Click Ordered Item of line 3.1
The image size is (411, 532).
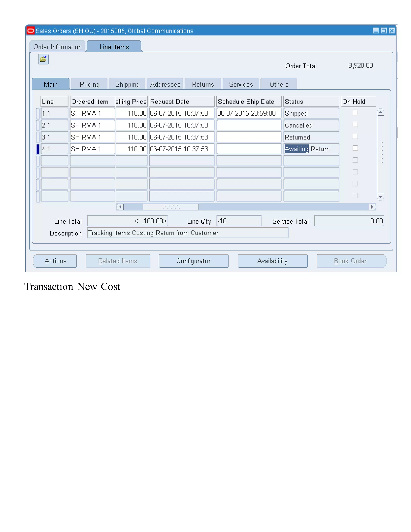tap(93, 137)
